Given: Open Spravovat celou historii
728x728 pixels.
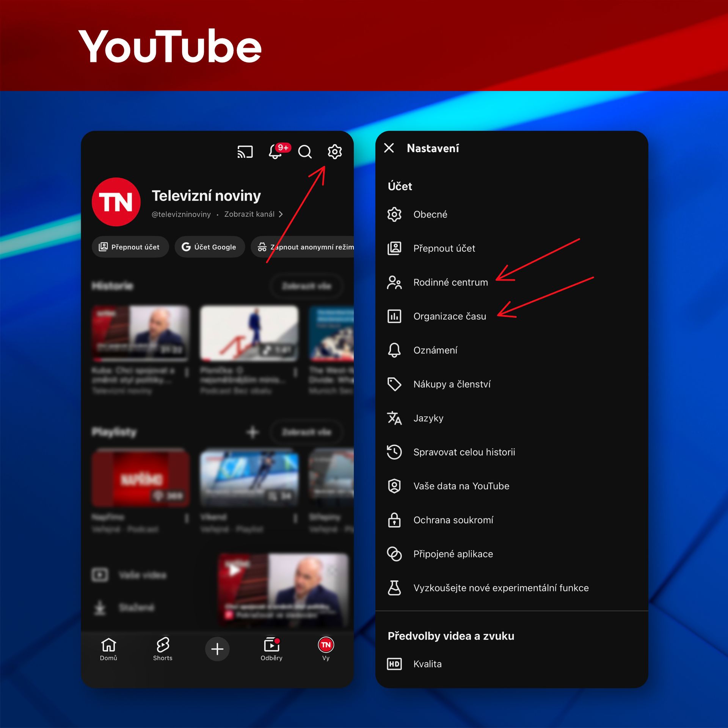Looking at the screenshot, I should [x=511, y=452].
